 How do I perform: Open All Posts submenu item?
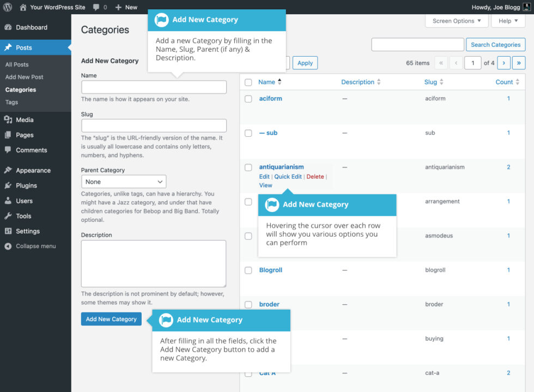pos(17,64)
